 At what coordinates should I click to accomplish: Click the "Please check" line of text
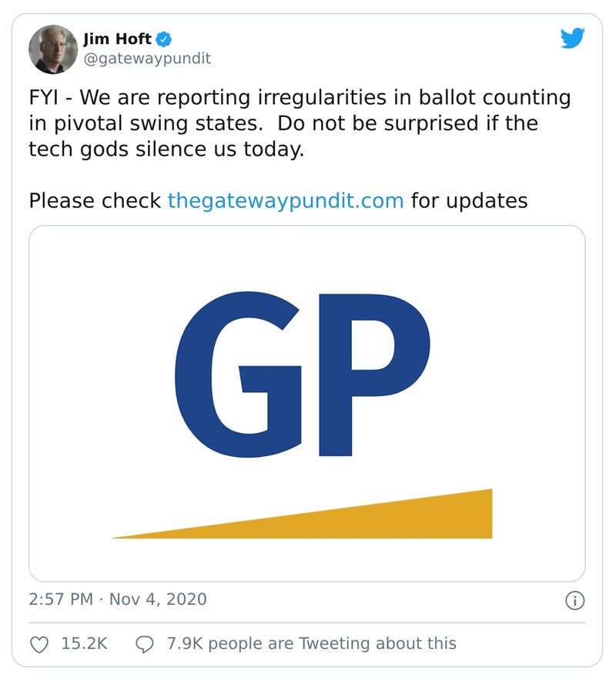96,201
